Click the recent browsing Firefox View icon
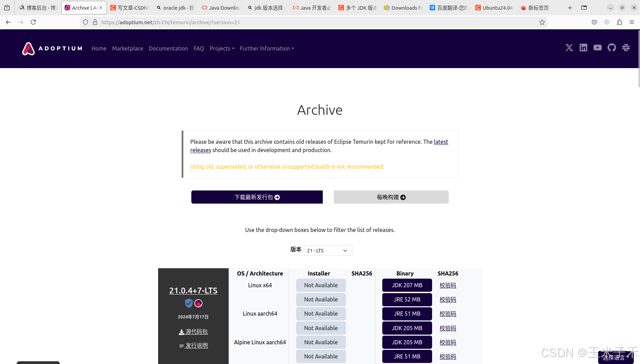 (x=7, y=8)
